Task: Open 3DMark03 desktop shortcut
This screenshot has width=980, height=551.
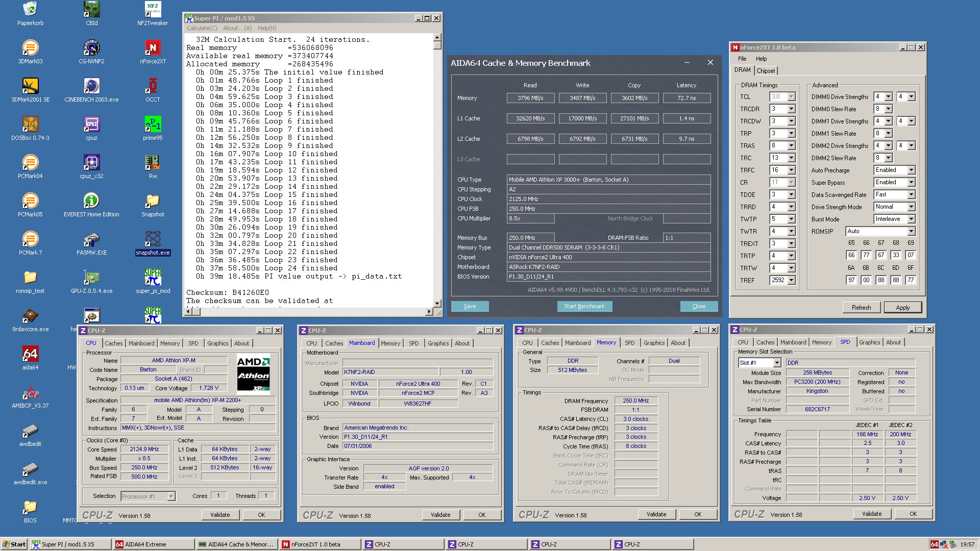Action: coord(30,52)
